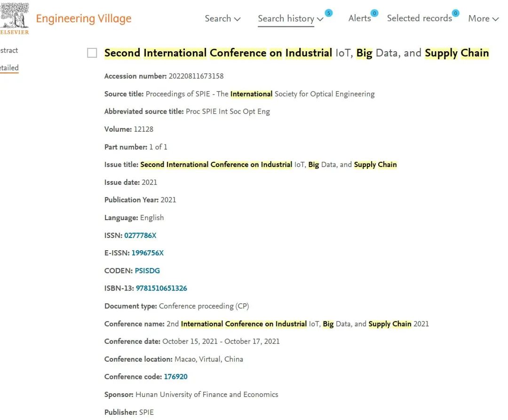Expand the More dropdown chevron

click(495, 19)
